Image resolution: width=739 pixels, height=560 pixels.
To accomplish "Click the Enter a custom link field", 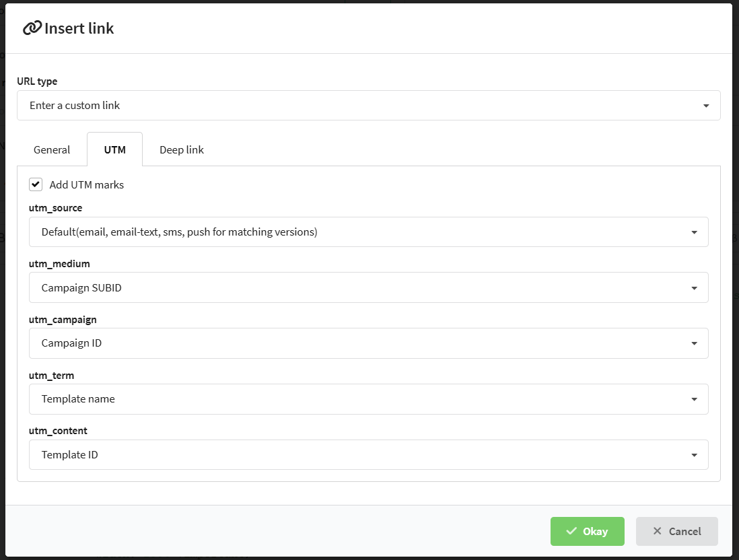I will coord(369,106).
